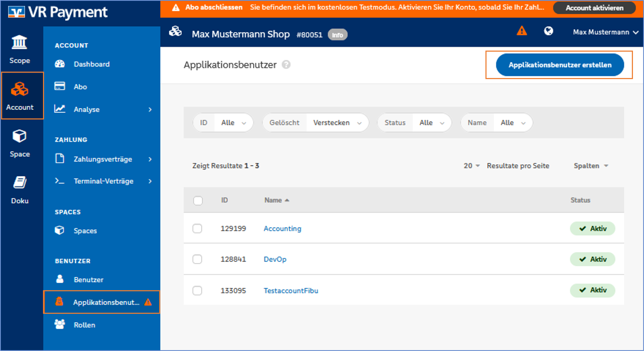The image size is (644, 351).
Task: Click the Benutzer person icon
Action: 60,279
